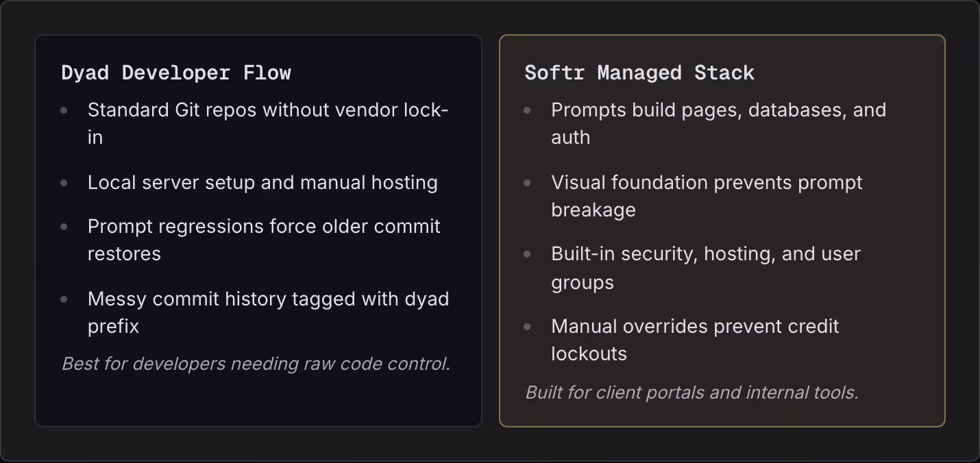Viewport: 980px width, 463px height.
Task: Select 'Prompts build pages, databases, and auth' bullet
Action: 718,123
